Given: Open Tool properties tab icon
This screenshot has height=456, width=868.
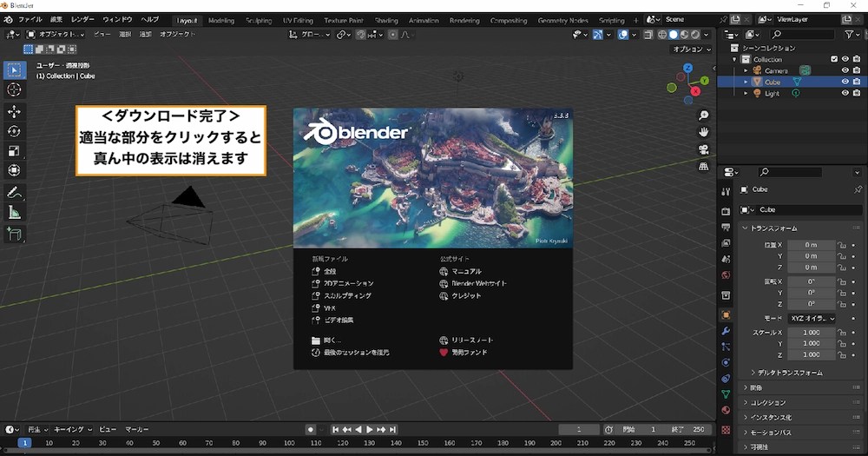Looking at the screenshot, I should point(726,192).
